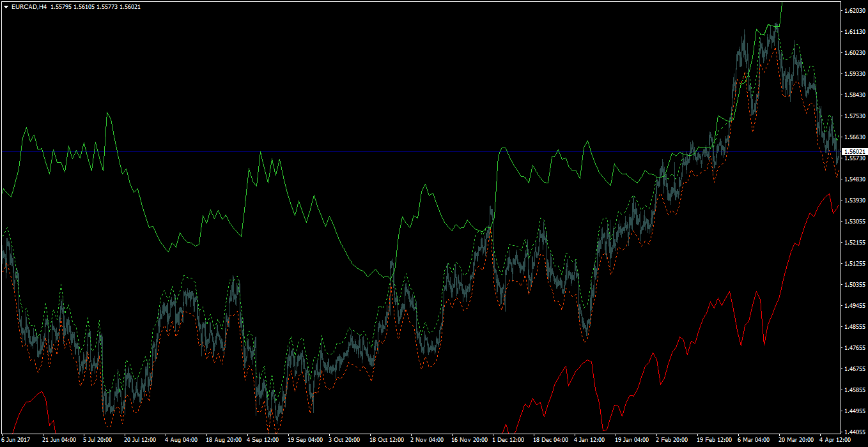
Task: Click price axis label 1.52155
Action: click(x=855, y=243)
